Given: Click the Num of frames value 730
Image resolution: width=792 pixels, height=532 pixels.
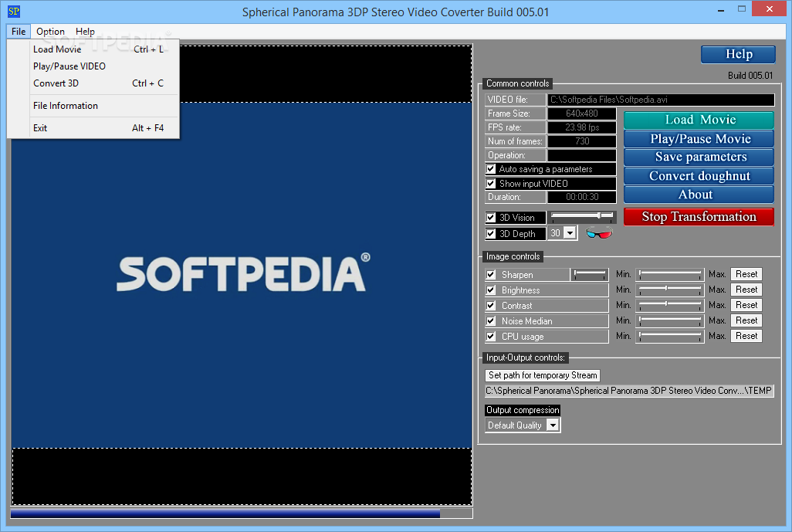Looking at the screenshot, I should pos(582,141).
